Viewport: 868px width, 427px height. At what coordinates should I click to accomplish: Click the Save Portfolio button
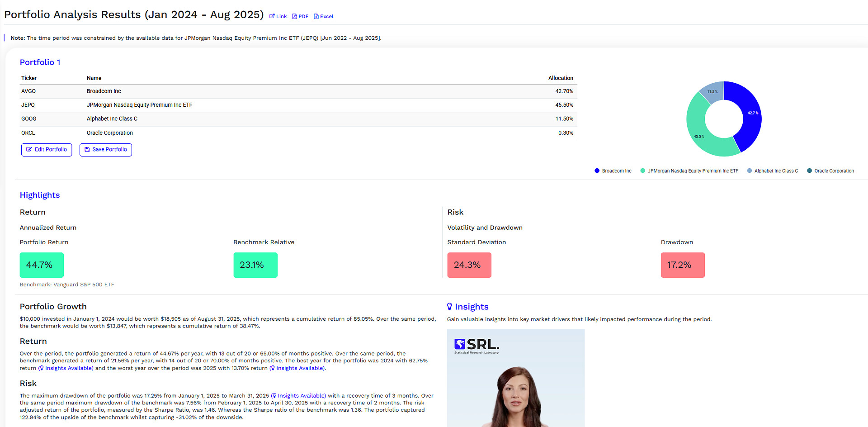tap(106, 150)
